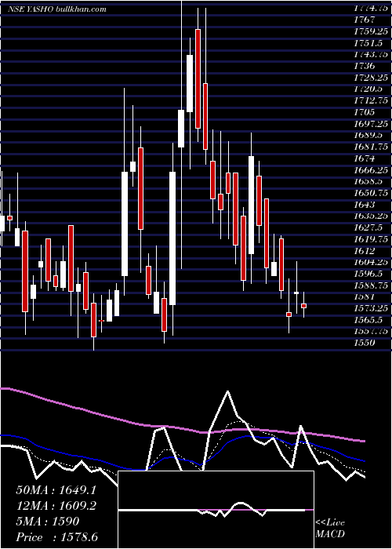Select the 1573.25 price axis label

point(371,308)
